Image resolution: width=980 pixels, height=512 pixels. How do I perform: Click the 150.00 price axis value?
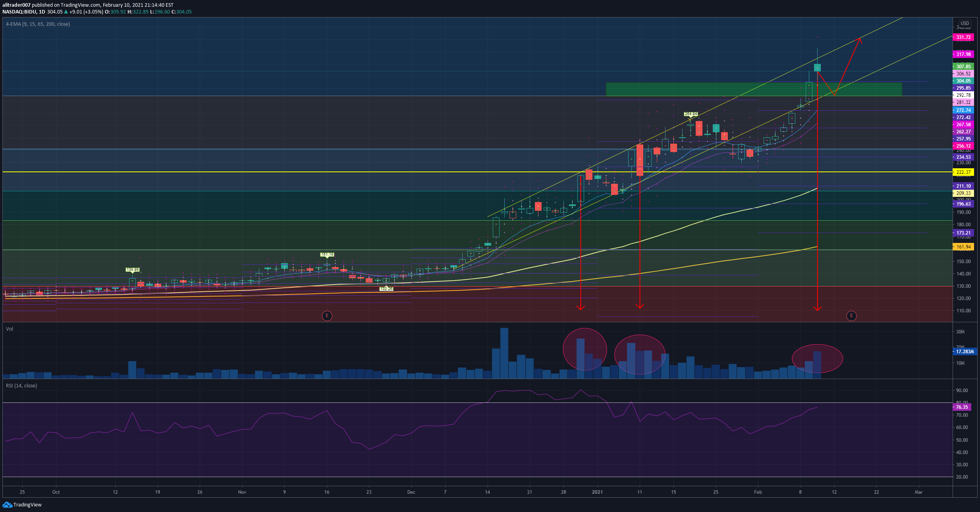coord(963,262)
